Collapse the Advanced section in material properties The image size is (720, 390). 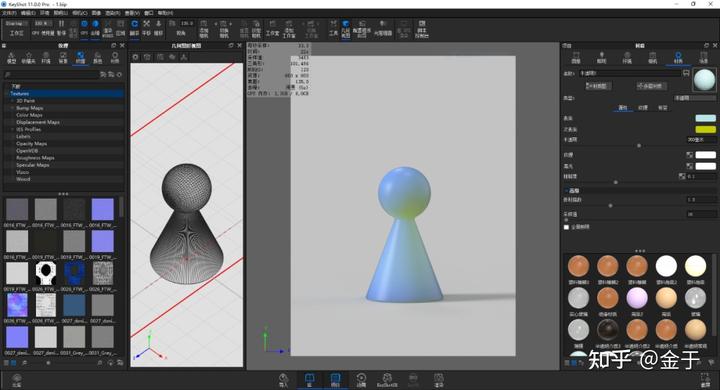(567, 191)
